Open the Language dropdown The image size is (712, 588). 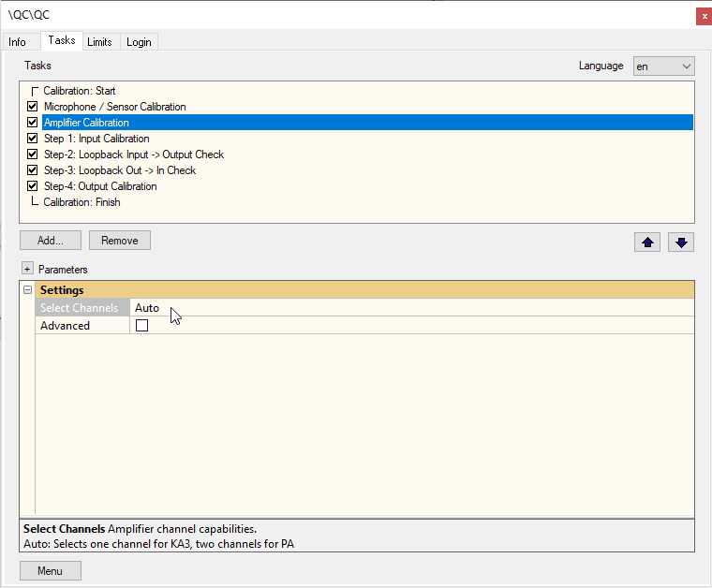point(664,66)
